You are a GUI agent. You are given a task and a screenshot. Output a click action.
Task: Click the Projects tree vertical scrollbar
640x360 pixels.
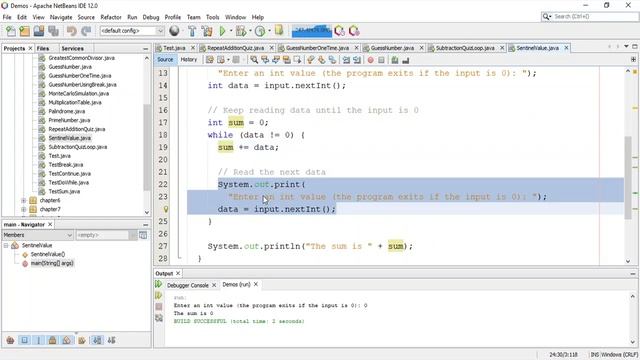(x=147, y=147)
